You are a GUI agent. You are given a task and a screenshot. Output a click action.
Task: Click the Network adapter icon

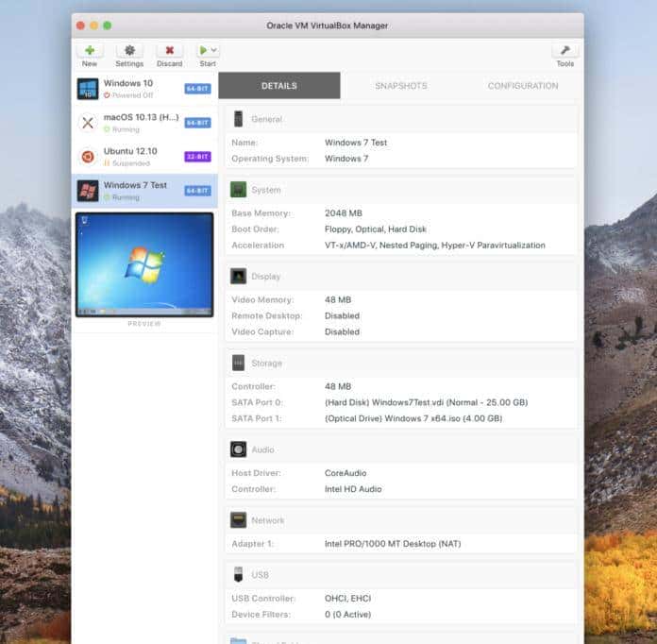(x=238, y=520)
